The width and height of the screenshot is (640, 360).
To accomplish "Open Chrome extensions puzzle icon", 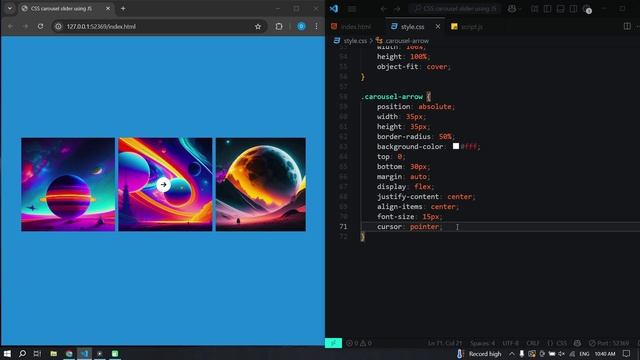I will coord(279,26).
